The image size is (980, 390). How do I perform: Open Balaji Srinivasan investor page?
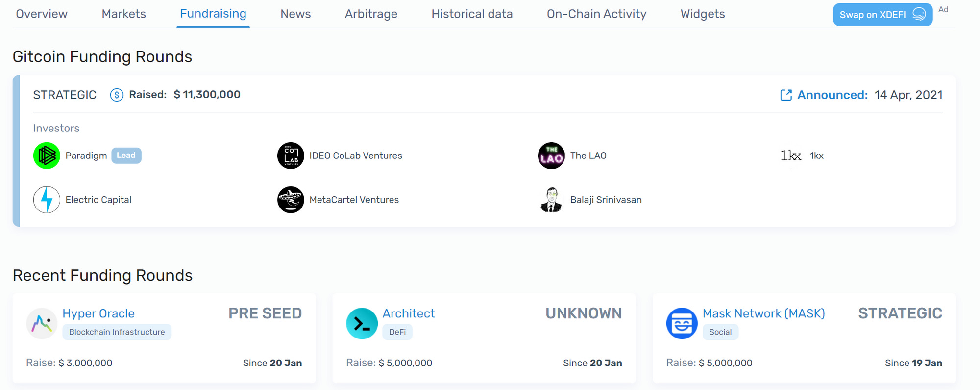click(x=606, y=200)
